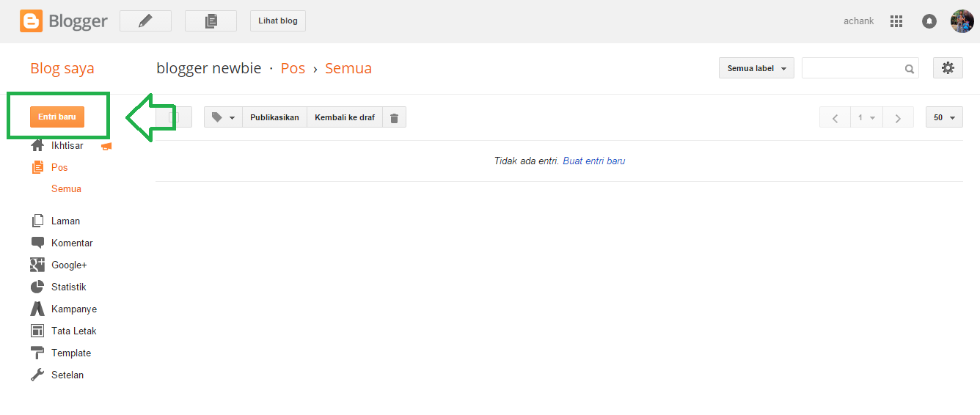The image size is (980, 415).
Task: Open Komentar in the sidebar
Action: click(72, 243)
